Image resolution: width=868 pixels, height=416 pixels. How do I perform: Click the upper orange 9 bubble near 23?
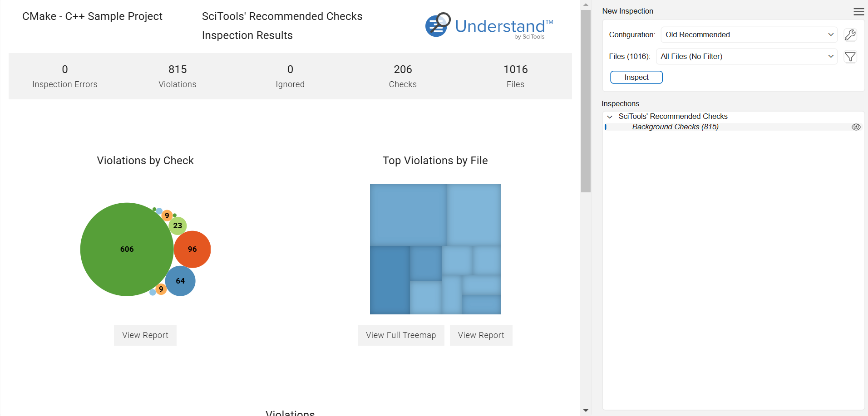point(167,215)
